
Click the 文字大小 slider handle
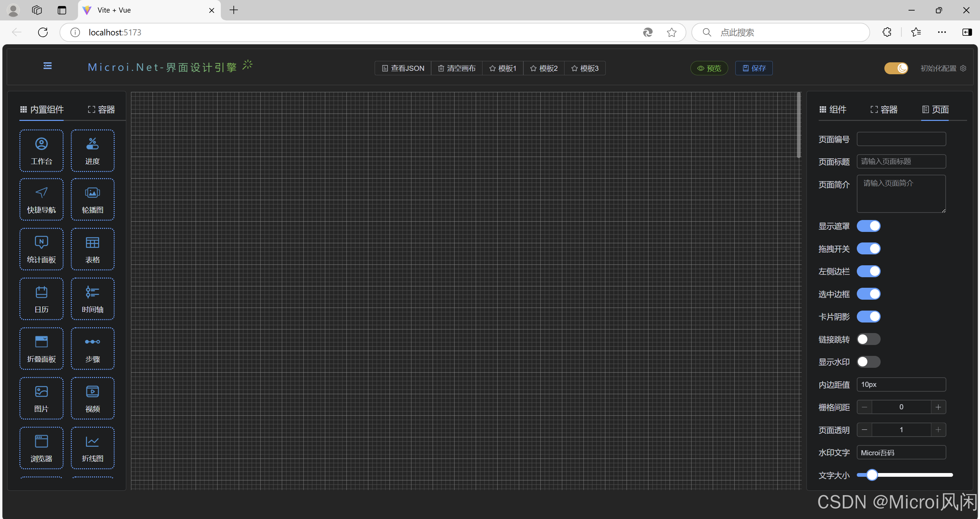[871, 475]
